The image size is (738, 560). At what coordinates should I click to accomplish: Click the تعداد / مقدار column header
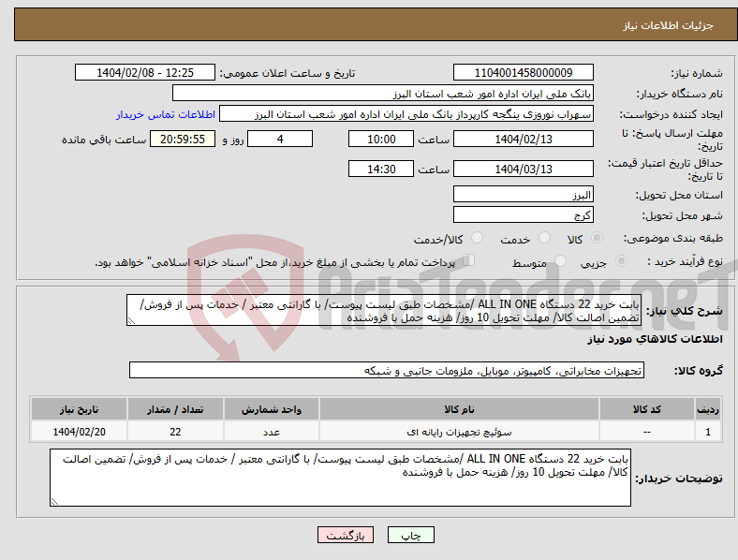175,409
